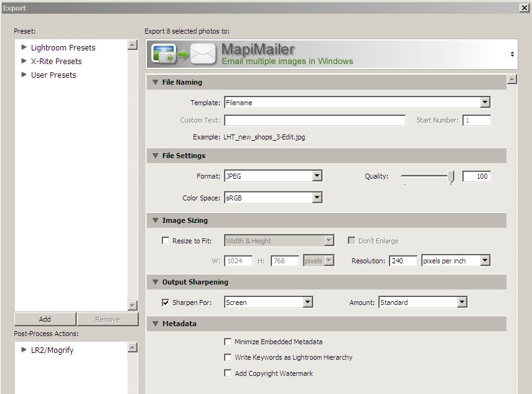Viewport: 532px width, 394px height.
Task: Select the LR2/Mogrify label
Action: (x=52, y=350)
